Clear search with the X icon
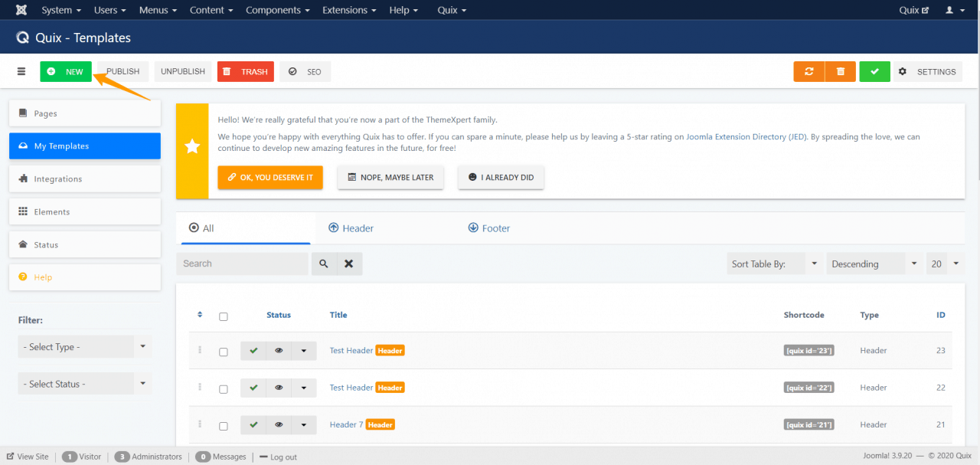 point(349,264)
